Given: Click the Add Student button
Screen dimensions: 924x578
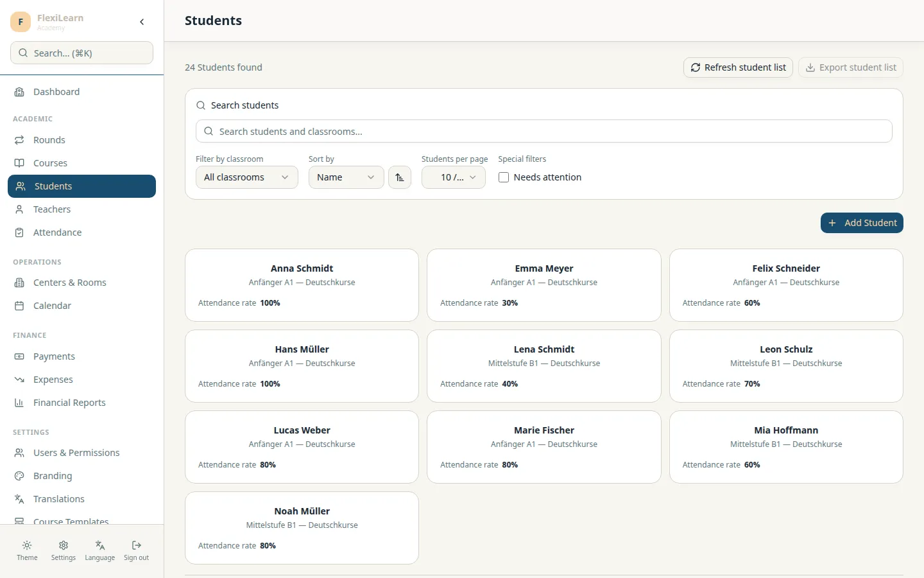Looking at the screenshot, I should tap(862, 223).
